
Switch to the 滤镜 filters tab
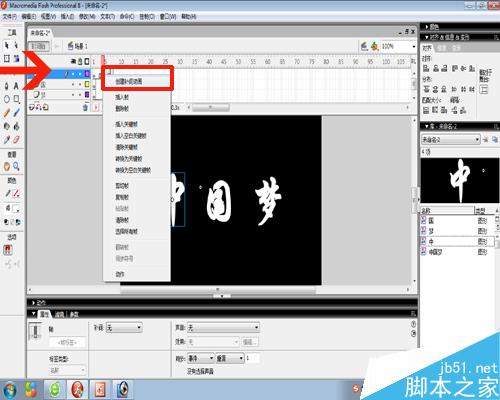59,314
